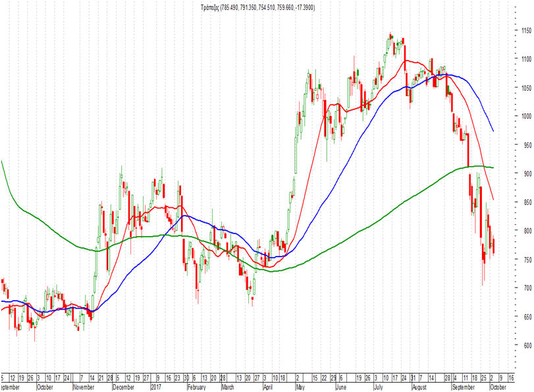This screenshot has height=392, width=534.
Task: Click the 2017 year label
Action: [x=156, y=387]
